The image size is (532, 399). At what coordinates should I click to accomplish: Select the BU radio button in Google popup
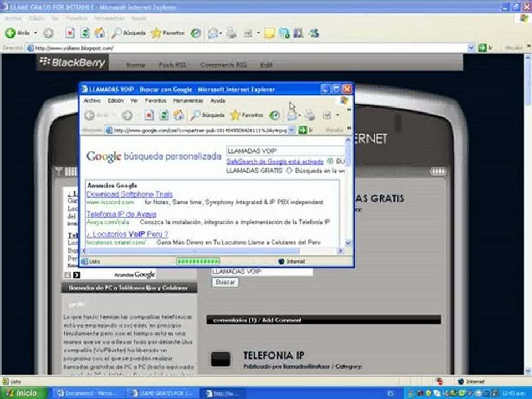(330, 161)
